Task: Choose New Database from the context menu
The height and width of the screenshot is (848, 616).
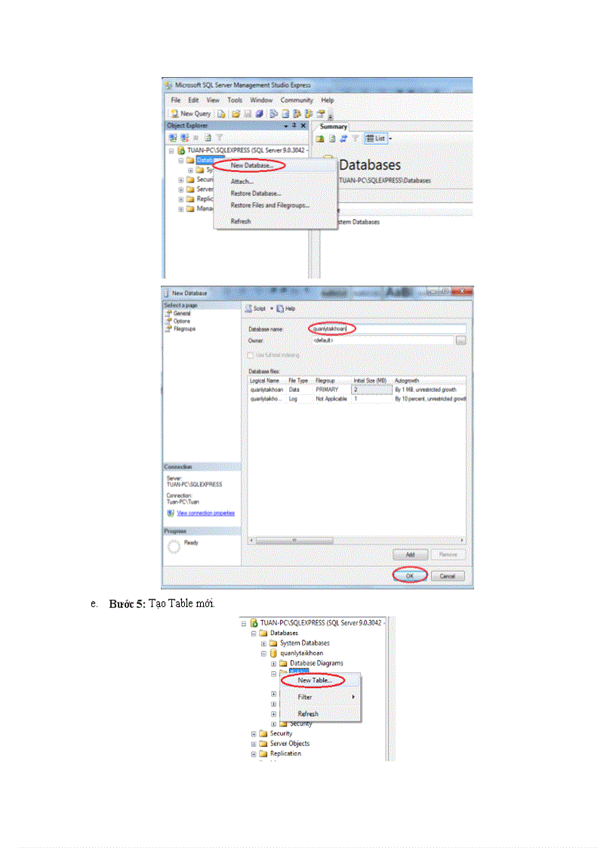Action: click(252, 165)
